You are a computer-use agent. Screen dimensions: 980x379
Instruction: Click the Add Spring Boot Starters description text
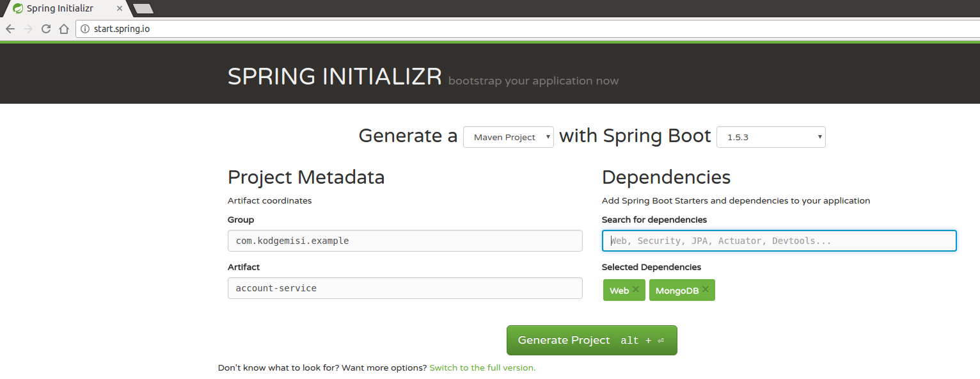click(x=736, y=201)
